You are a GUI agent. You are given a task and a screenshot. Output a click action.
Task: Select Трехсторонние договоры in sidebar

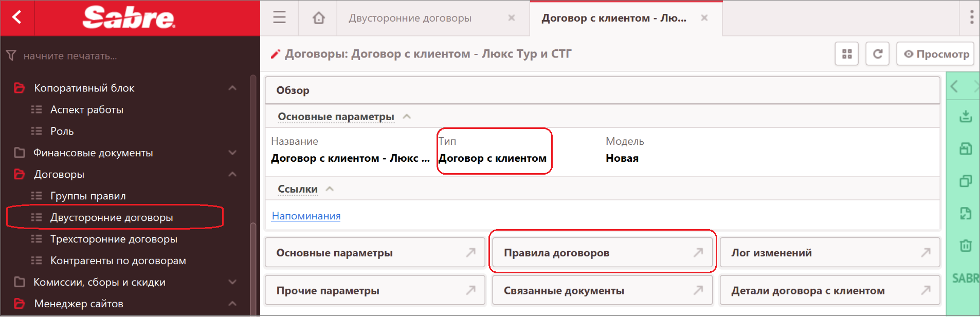coord(114,239)
